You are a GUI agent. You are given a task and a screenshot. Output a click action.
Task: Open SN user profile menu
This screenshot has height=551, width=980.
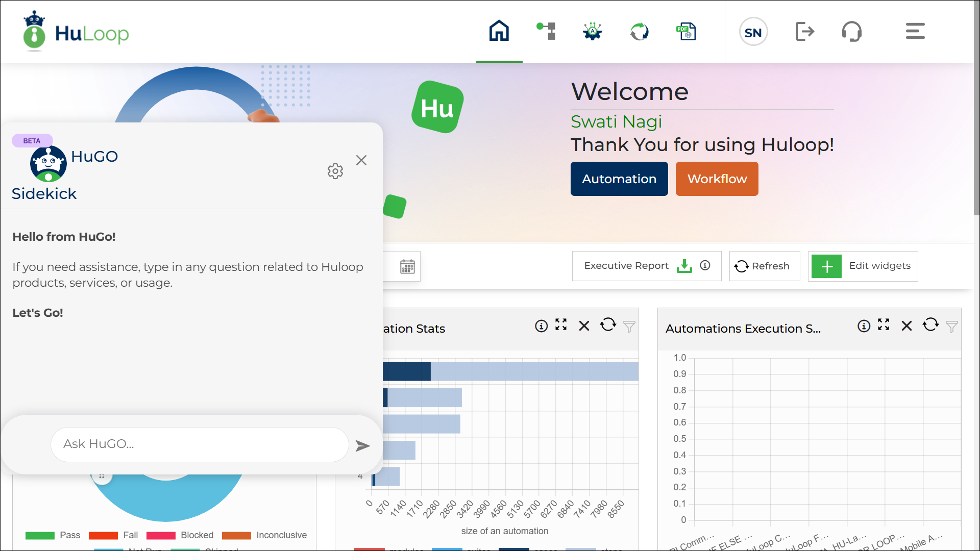[753, 32]
